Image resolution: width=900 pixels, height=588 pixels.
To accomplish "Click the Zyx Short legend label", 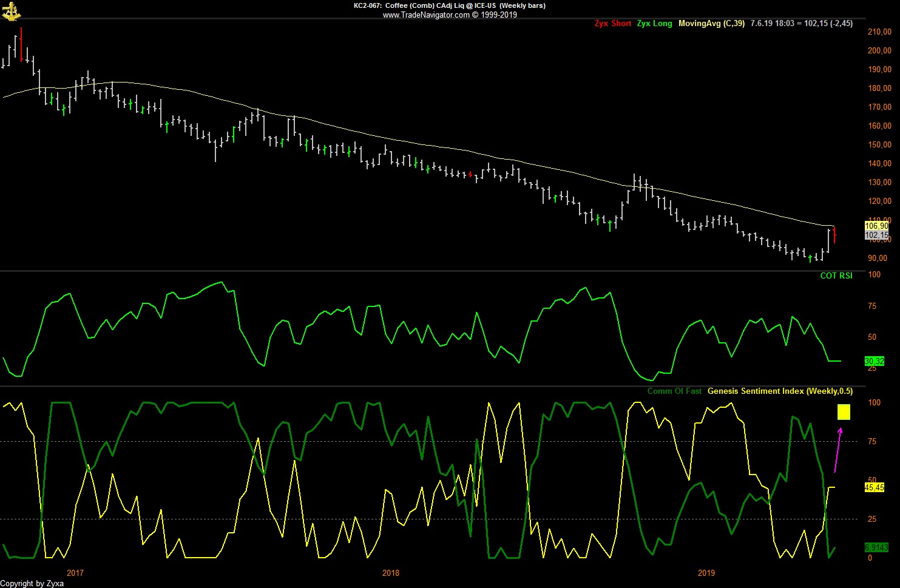I will click(x=613, y=24).
